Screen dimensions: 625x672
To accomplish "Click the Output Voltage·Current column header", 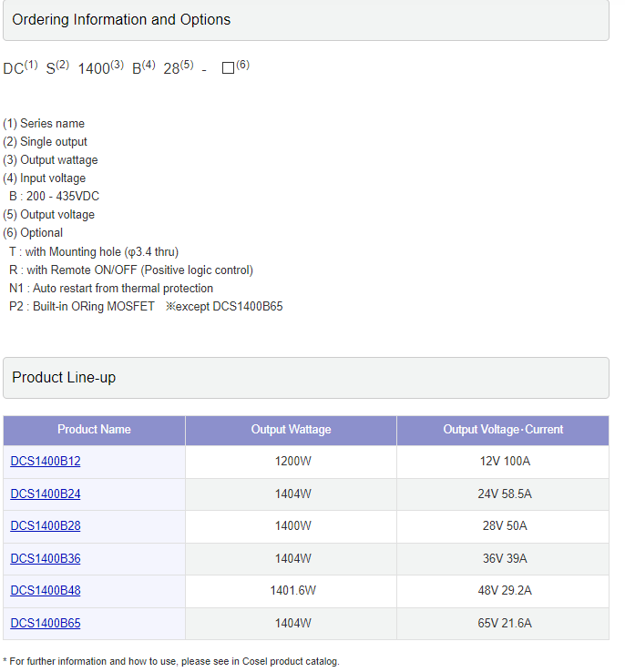I will coord(503,430).
